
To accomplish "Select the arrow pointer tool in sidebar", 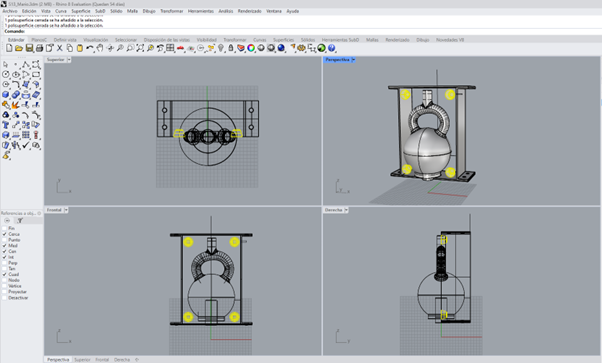I will click(5, 65).
